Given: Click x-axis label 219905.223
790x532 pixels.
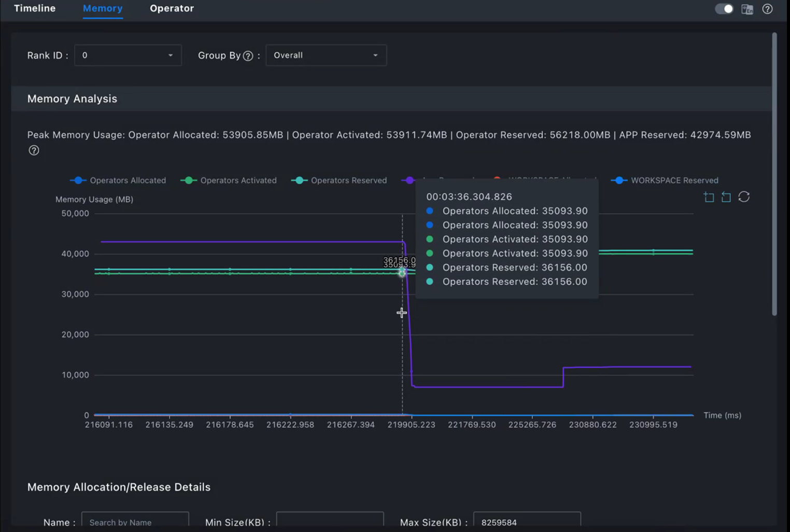Looking at the screenshot, I should [x=412, y=425].
